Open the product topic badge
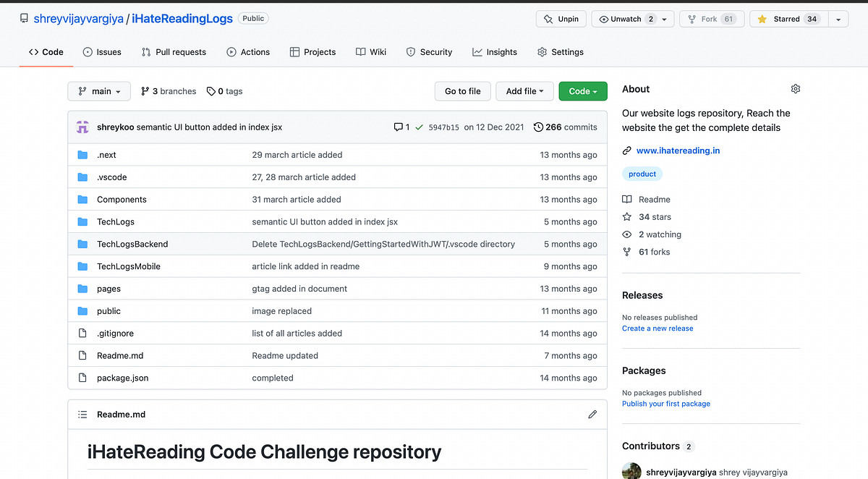 (x=642, y=174)
